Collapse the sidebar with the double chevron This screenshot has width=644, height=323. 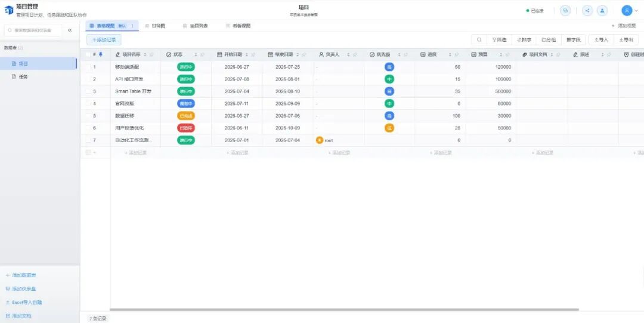pos(70,30)
